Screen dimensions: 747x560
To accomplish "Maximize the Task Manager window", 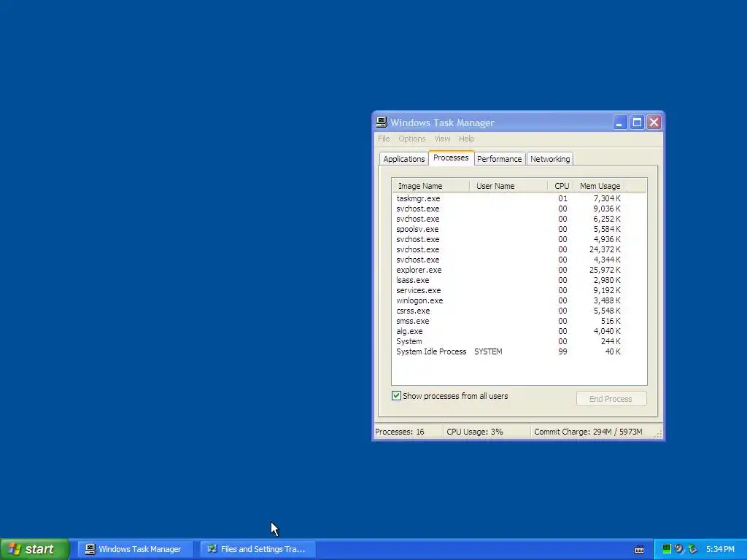I will click(637, 122).
